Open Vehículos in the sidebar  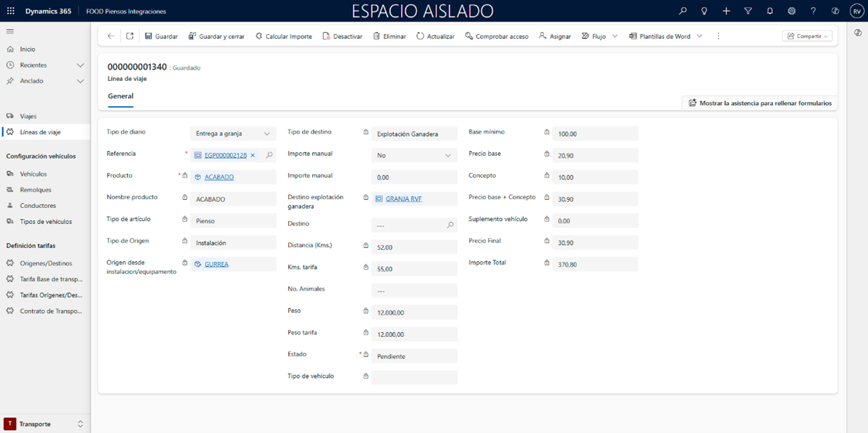pos(33,174)
